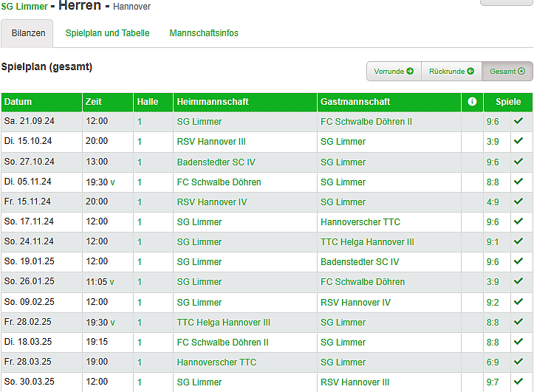
Task: Open Badenstedter SC IV home team link
Action: click(216, 162)
